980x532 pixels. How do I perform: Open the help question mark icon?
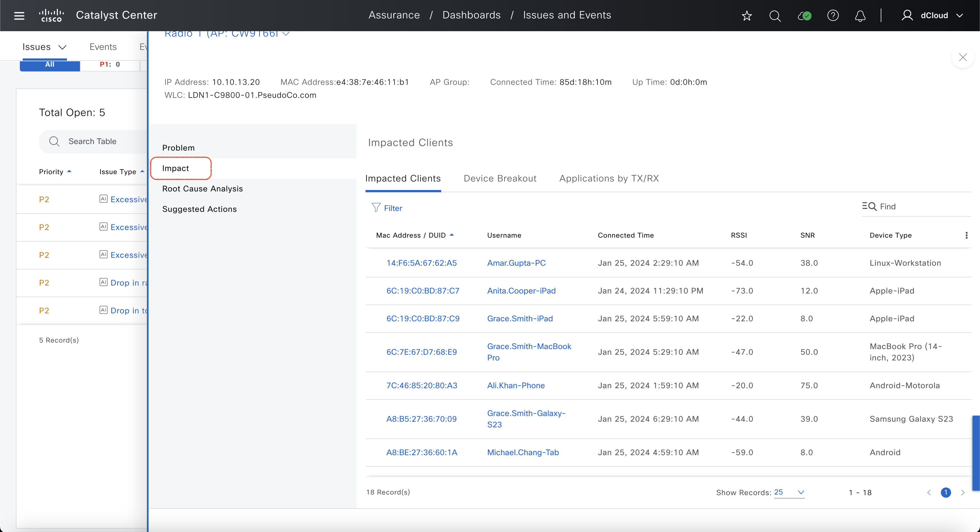click(833, 16)
